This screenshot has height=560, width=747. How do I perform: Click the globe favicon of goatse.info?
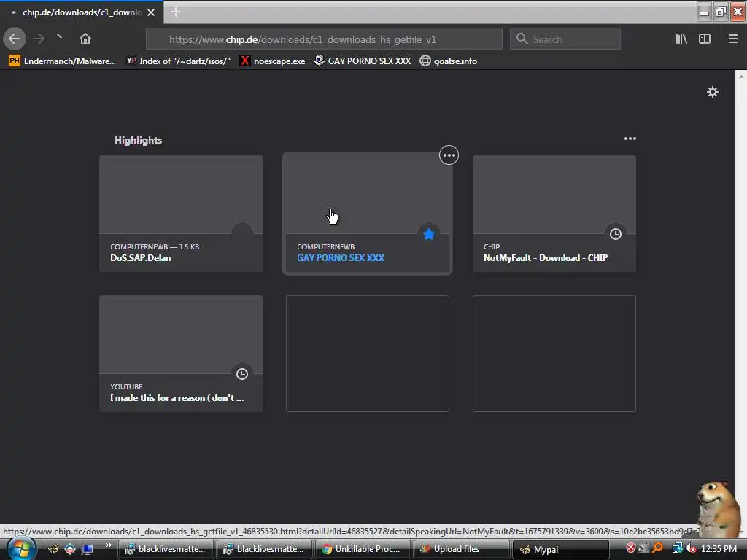pyautogui.click(x=425, y=61)
